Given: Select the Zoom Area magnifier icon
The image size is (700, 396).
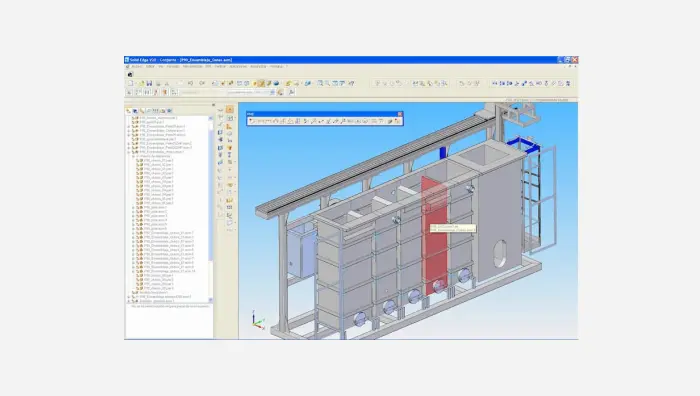Looking at the screenshot, I should click(320, 83).
